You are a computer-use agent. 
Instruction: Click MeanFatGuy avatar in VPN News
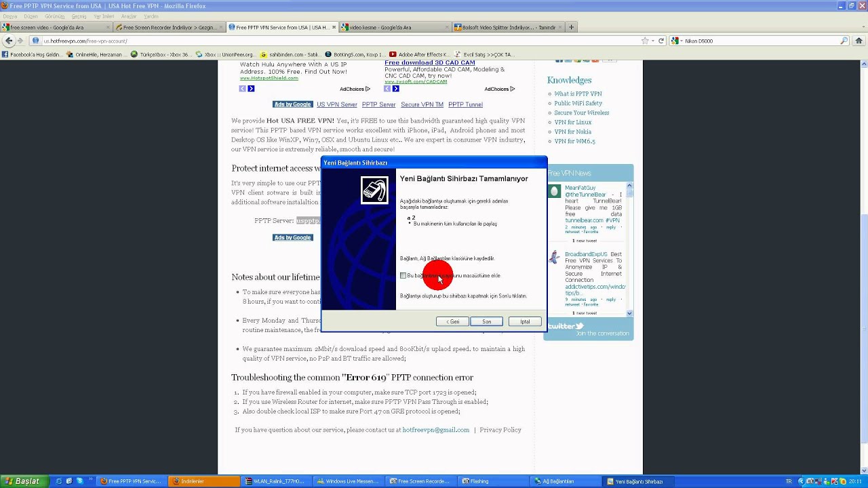(555, 191)
